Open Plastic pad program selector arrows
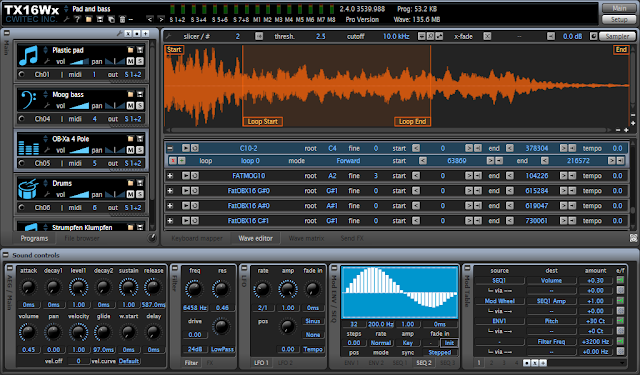The image size is (640, 375). pyautogui.click(x=45, y=50)
